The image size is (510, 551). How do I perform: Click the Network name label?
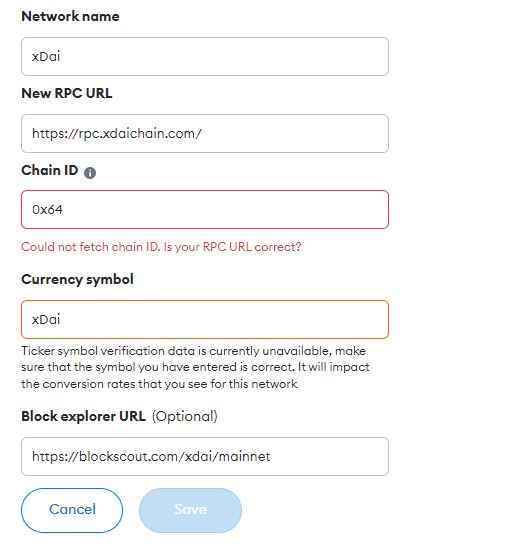70,16
